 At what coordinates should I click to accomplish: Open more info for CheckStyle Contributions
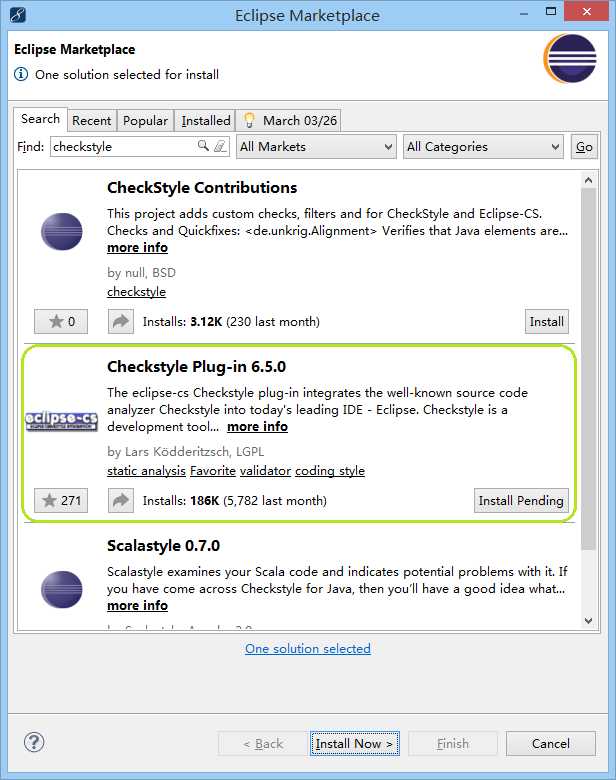tap(137, 248)
